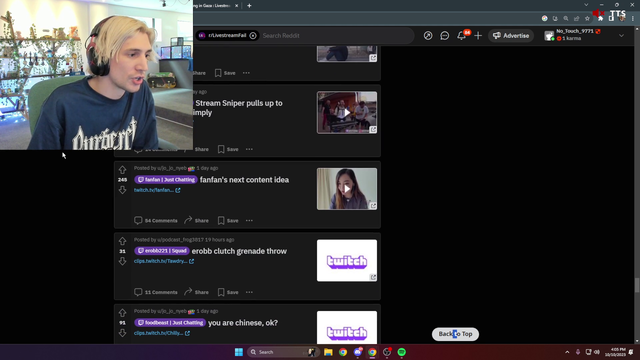640x360 pixels.
Task: Open the clips.twitch.tv/Chilly... external link
Action: (x=162, y=333)
